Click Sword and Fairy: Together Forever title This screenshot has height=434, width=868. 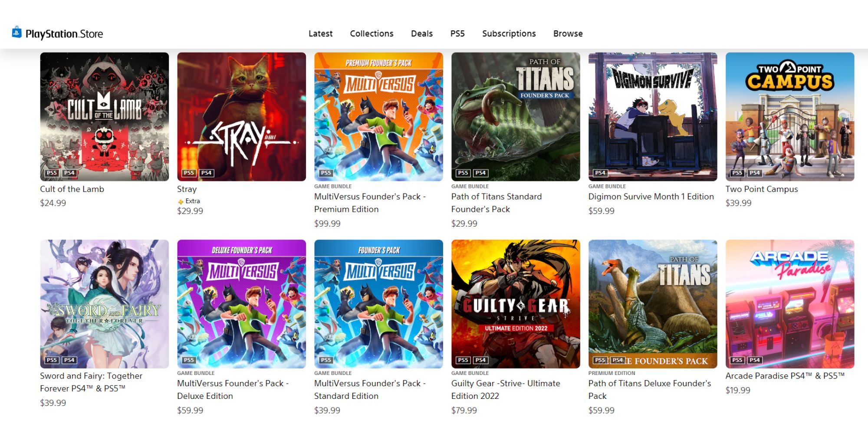(x=91, y=382)
